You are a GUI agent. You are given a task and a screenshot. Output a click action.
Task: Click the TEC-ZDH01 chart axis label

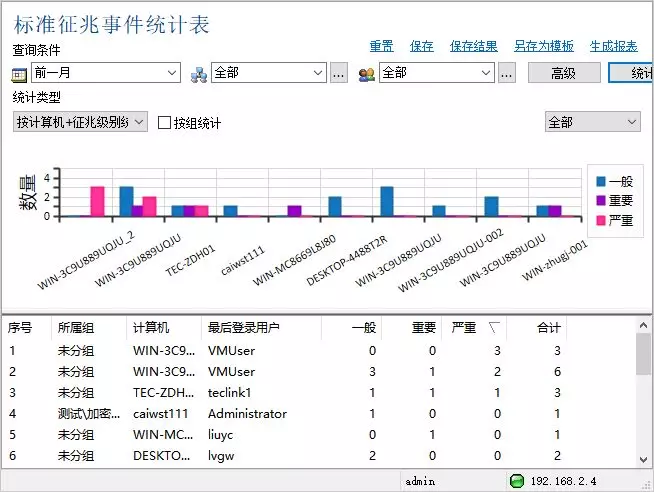[x=190, y=260]
